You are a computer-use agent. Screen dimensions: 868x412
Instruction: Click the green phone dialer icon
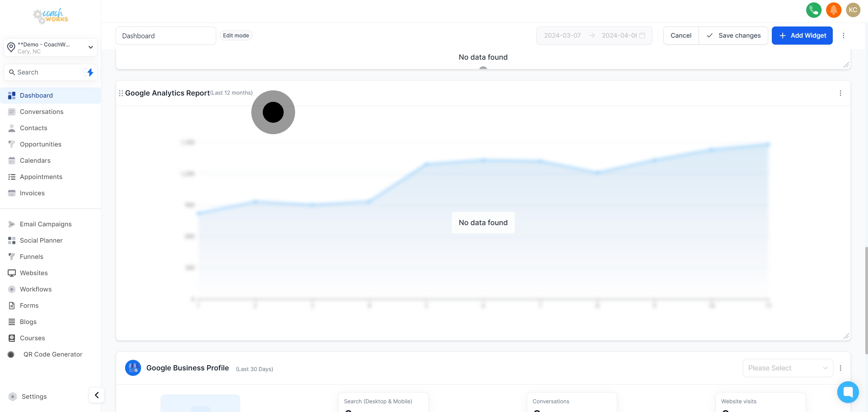click(813, 10)
